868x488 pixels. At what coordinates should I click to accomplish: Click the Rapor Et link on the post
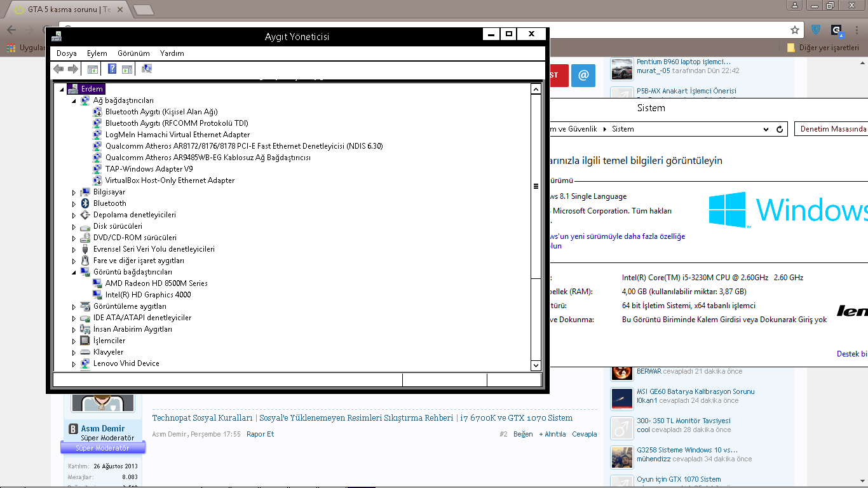(x=260, y=434)
